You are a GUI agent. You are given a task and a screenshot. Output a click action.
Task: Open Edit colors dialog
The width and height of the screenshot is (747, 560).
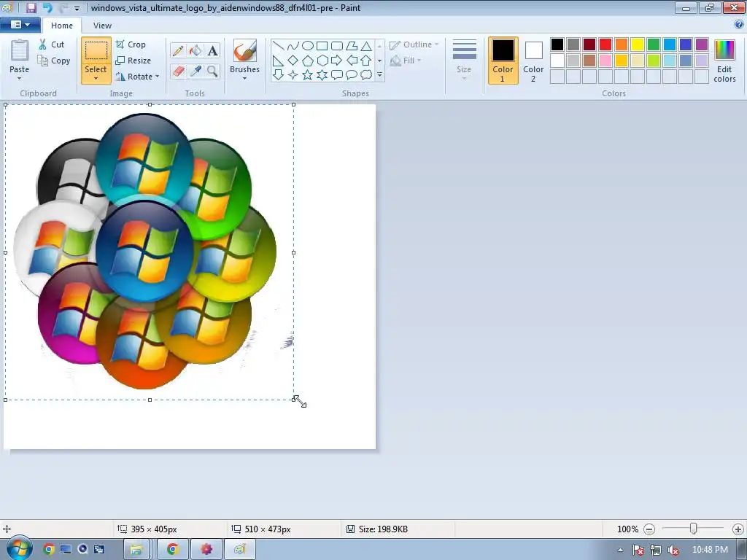(724, 61)
